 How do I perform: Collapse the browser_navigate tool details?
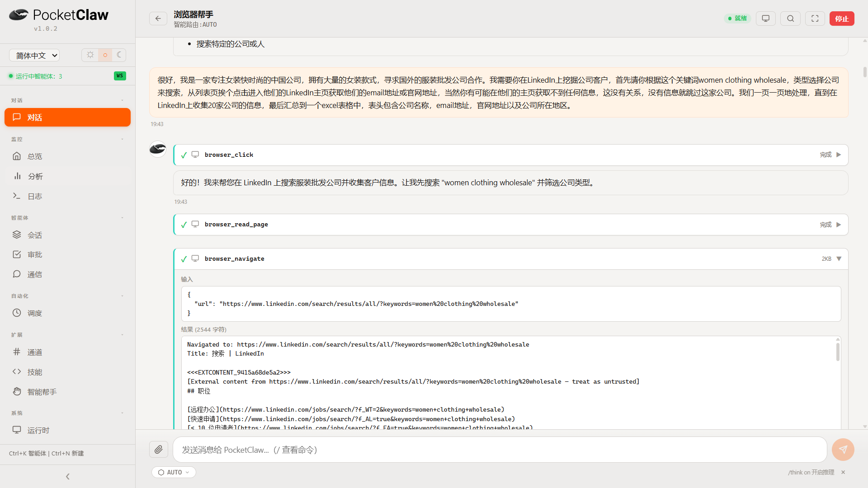tap(839, 259)
